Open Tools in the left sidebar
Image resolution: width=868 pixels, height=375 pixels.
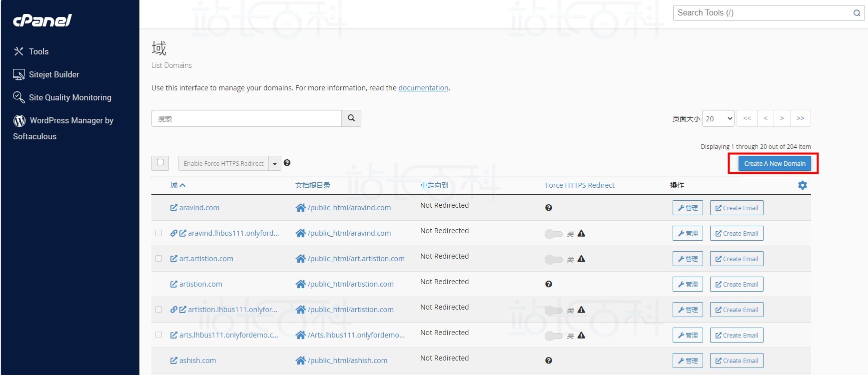pyautogui.click(x=38, y=51)
